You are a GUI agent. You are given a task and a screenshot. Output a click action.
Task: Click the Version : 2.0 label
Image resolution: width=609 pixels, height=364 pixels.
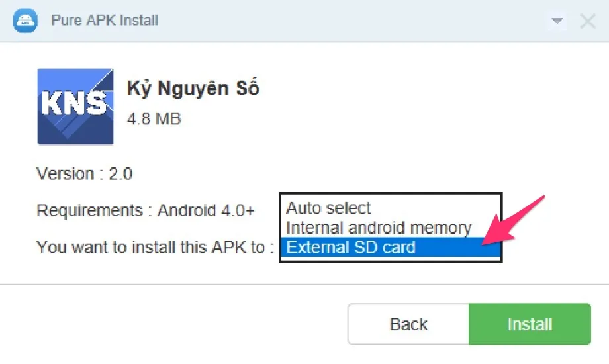click(x=84, y=173)
